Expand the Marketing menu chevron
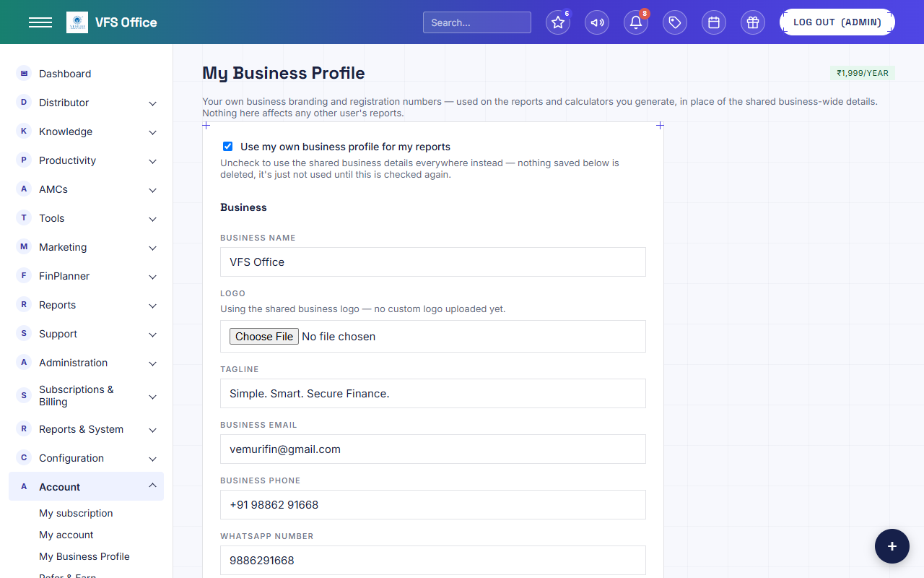Viewport: 924px width, 578px height. click(x=152, y=248)
